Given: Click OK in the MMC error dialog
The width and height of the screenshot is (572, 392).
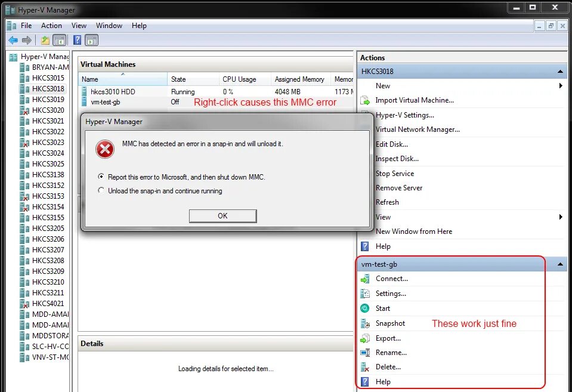Looking at the screenshot, I should click(x=222, y=216).
